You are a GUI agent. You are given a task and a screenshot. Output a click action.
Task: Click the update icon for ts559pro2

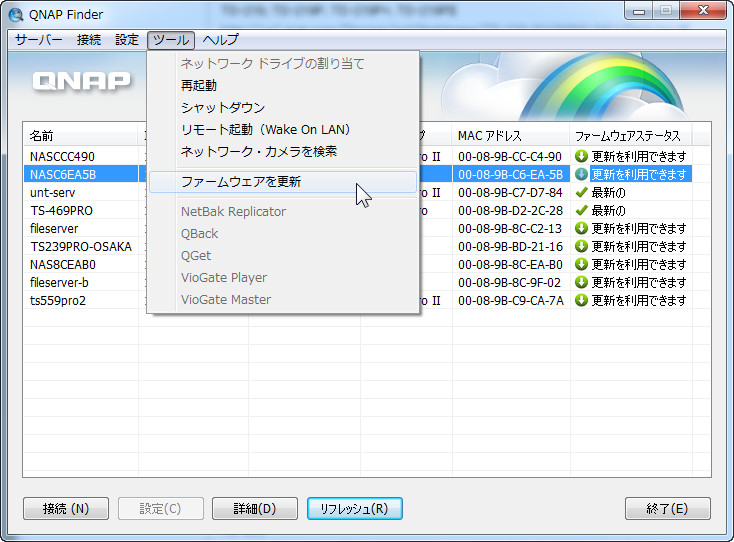pyautogui.click(x=581, y=300)
